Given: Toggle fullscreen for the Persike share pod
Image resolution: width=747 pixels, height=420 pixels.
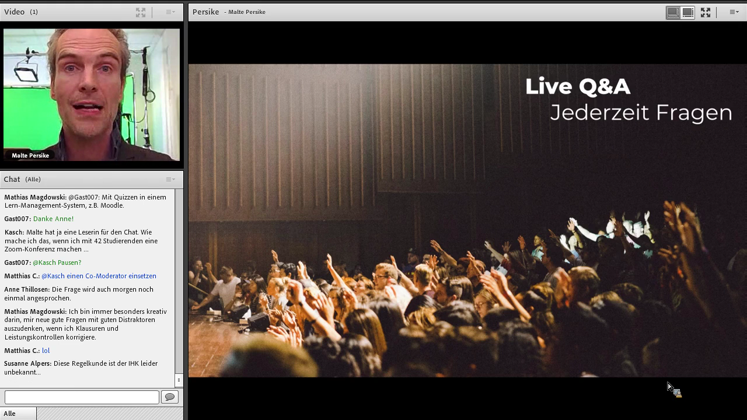Looking at the screenshot, I should pyautogui.click(x=705, y=12).
